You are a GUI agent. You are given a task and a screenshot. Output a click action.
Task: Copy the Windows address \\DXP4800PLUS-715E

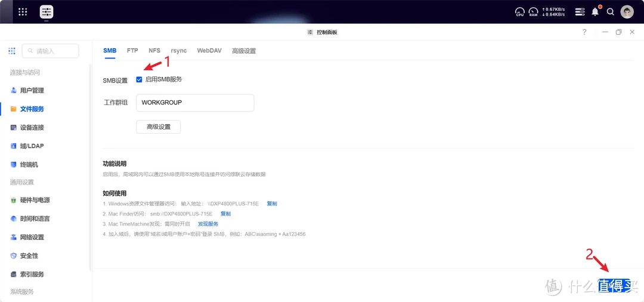pyautogui.click(x=272, y=204)
